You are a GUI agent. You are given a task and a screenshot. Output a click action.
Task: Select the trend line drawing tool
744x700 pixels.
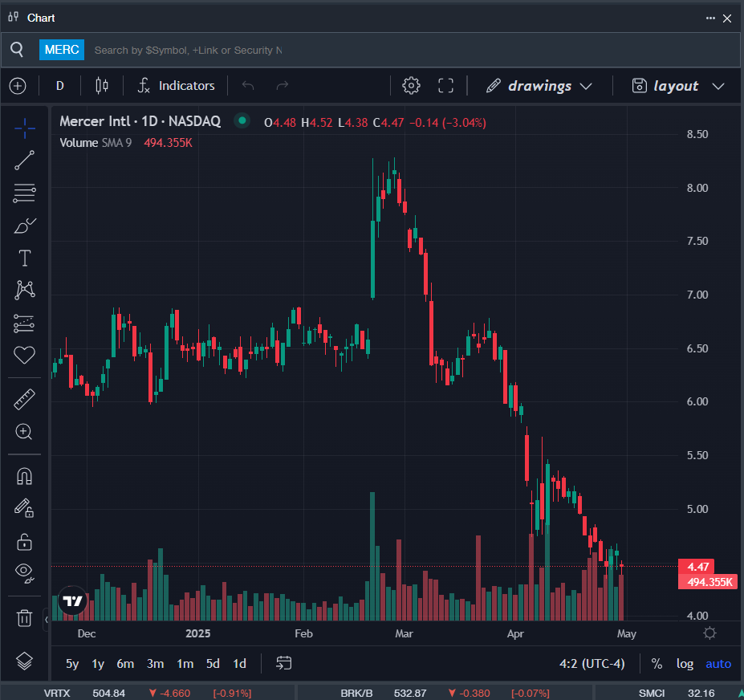tap(25, 161)
